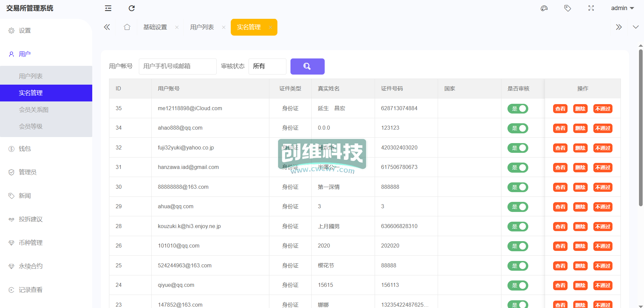Go to the home tab icon
644x308 pixels.
[x=127, y=27]
